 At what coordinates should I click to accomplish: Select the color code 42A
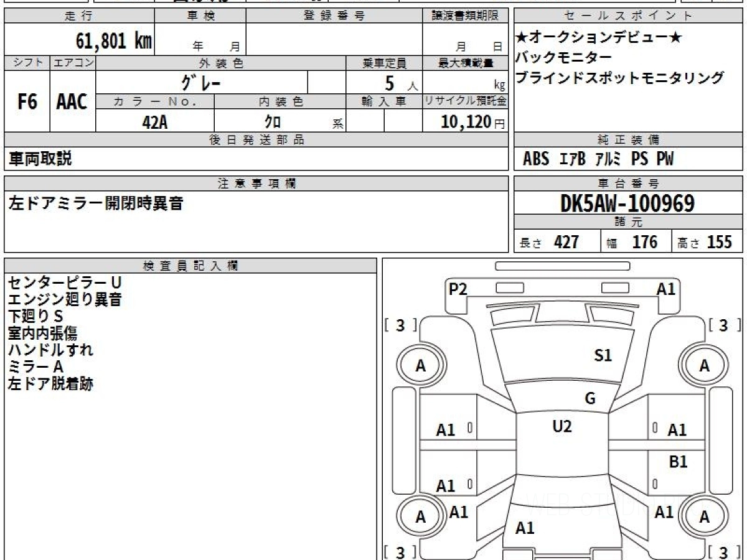pos(155,122)
